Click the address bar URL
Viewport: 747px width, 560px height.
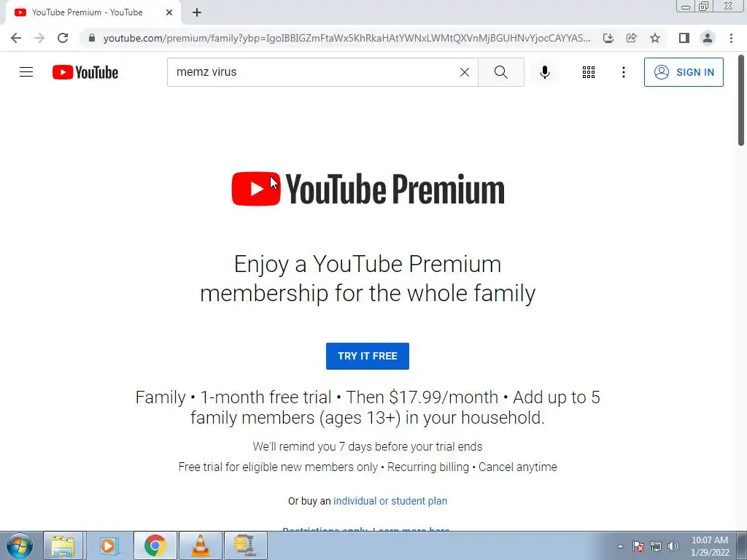(x=347, y=38)
